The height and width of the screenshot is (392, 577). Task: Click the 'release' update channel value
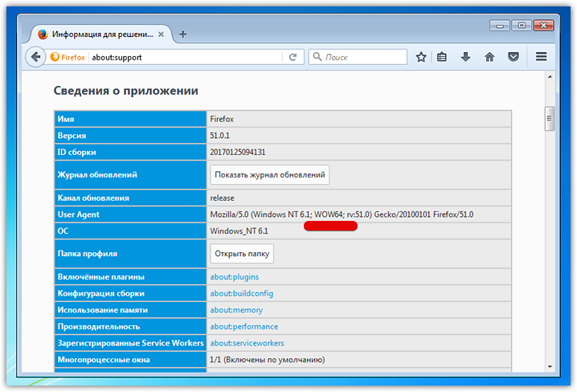click(x=222, y=198)
